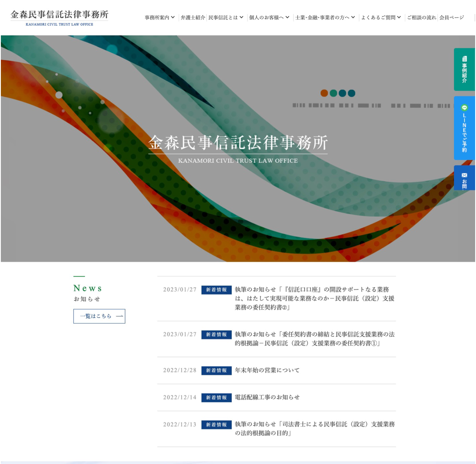The width and height of the screenshot is (476, 464).
Task: Click the News heading
Action: pyautogui.click(x=88, y=288)
